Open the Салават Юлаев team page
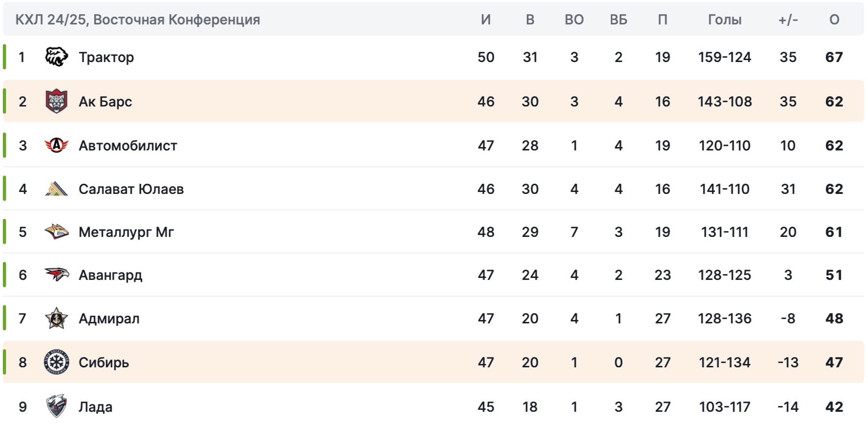The height and width of the screenshot is (424, 868). tap(131, 189)
